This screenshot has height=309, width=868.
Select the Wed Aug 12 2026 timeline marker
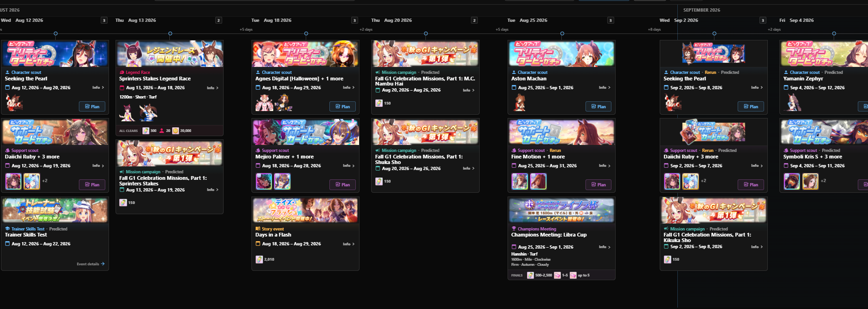[56, 33]
